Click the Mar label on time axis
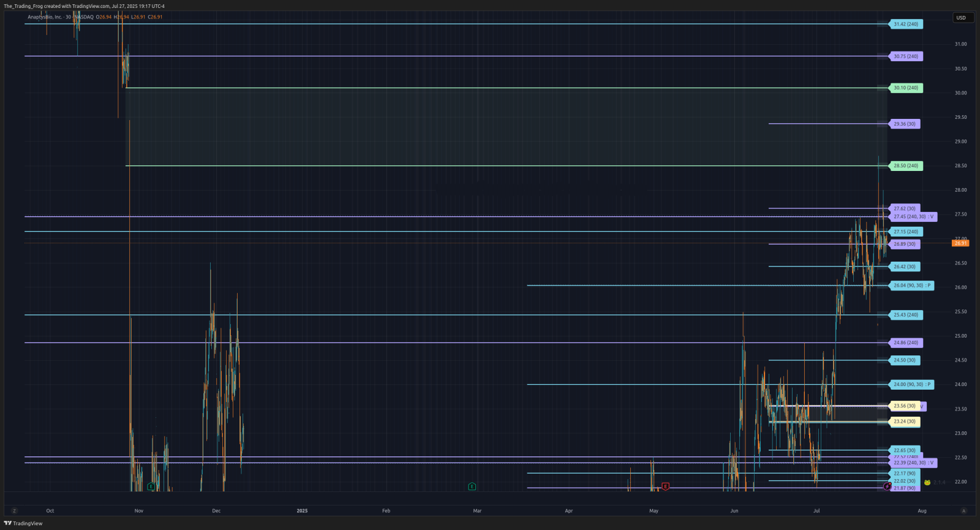Screen dimensions: 980x530 (x=477, y=510)
